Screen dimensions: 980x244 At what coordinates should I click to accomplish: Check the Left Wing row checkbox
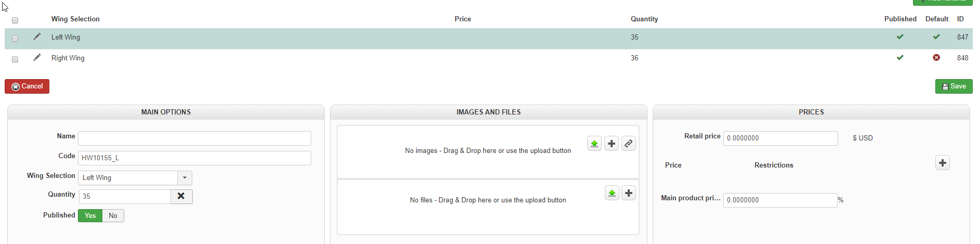point(15,38)
